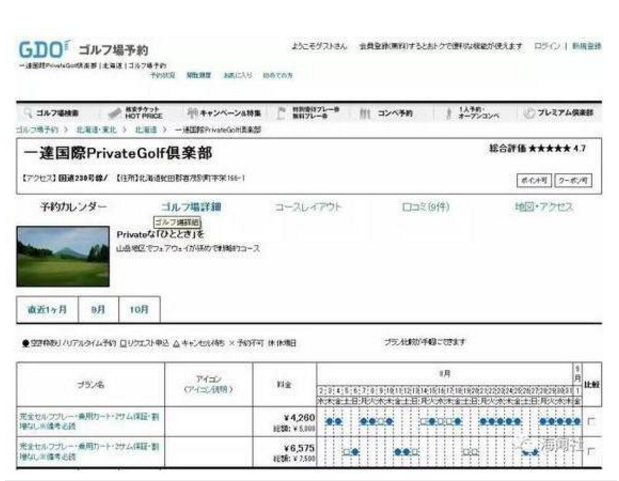This screenshot has height=481, width=619.
Task: Open the HOT PRICE ticket menu item
Action: coord(135,113)
